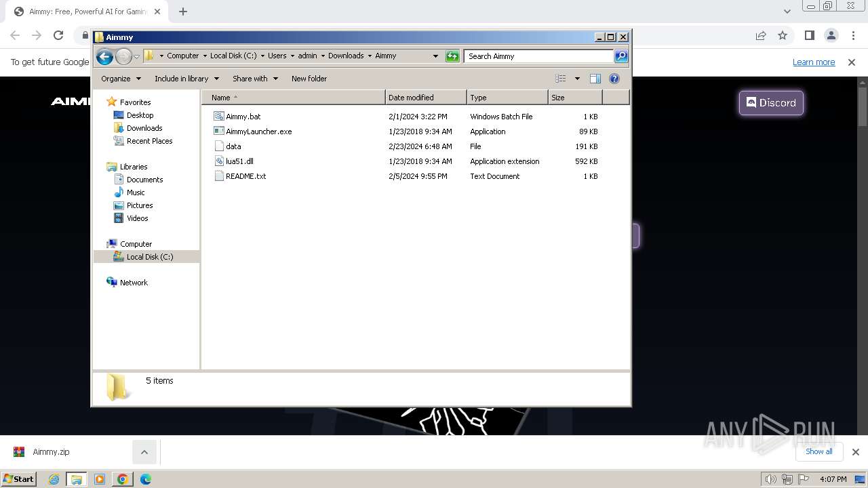Viewport: 868px width, 488px height.
Task: Open Desktop in navigation pane
Action: pyautogui.click(x=140, y=115)
